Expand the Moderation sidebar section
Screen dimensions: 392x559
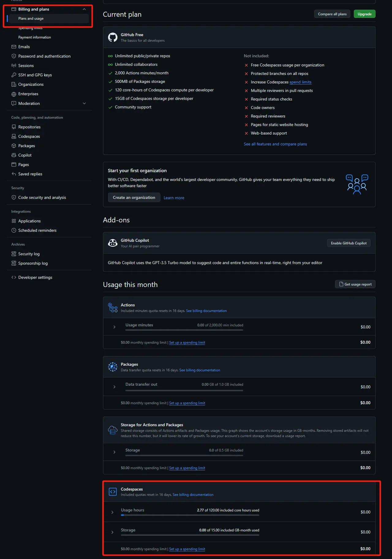(84, 104)
